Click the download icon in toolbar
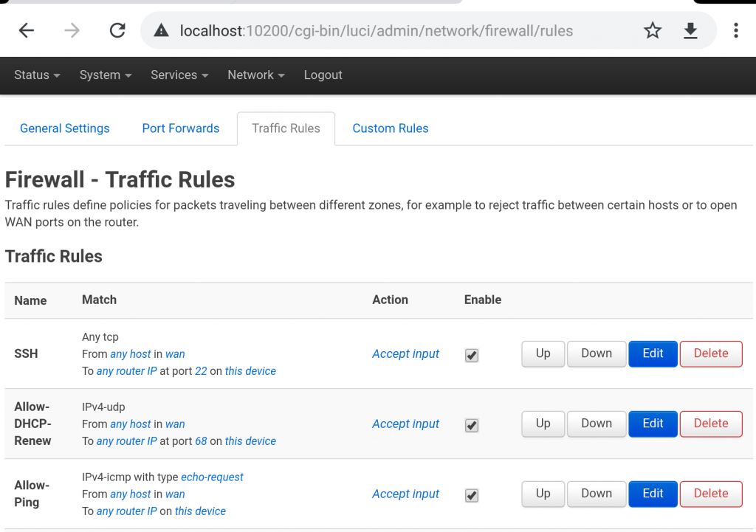756x532 pixels. (690, 30)
